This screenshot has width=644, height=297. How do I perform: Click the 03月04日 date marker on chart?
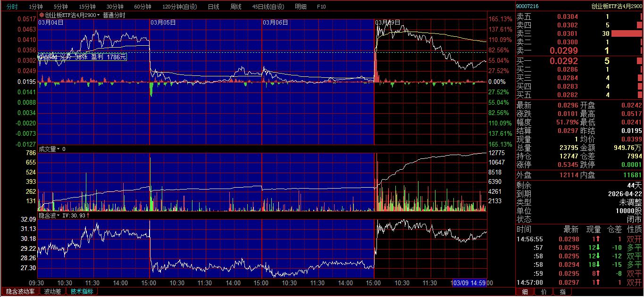tap(50, 22)
